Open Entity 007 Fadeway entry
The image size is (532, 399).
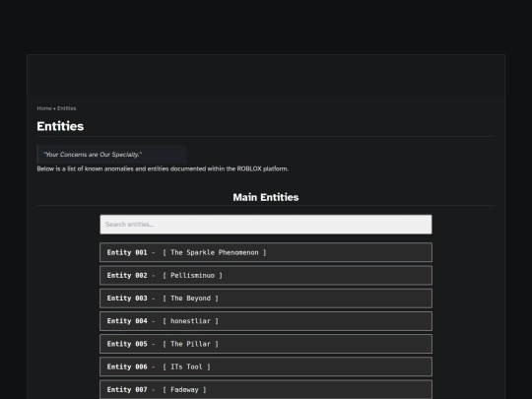click(266, 389)
